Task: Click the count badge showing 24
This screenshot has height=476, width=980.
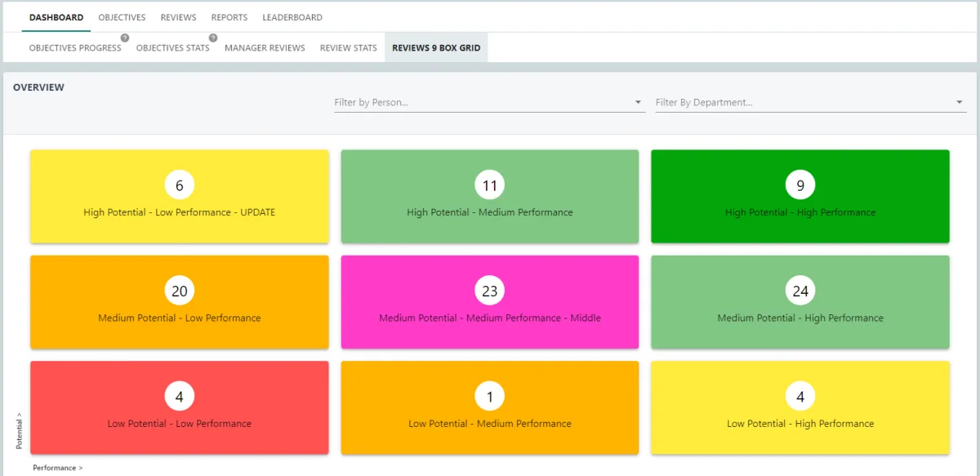Action: click(x=800, y=291)
